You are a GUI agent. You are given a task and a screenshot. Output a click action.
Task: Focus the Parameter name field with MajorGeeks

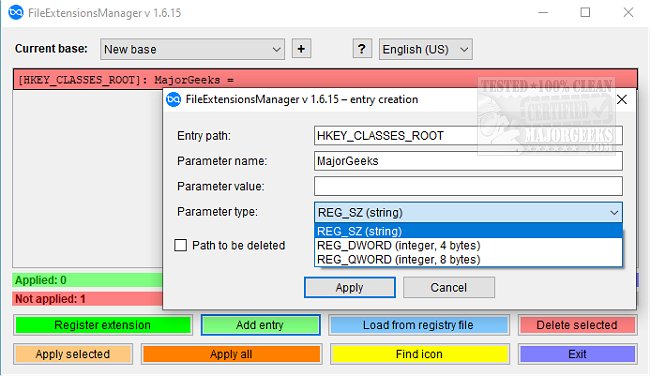click(x=468, y=161)
